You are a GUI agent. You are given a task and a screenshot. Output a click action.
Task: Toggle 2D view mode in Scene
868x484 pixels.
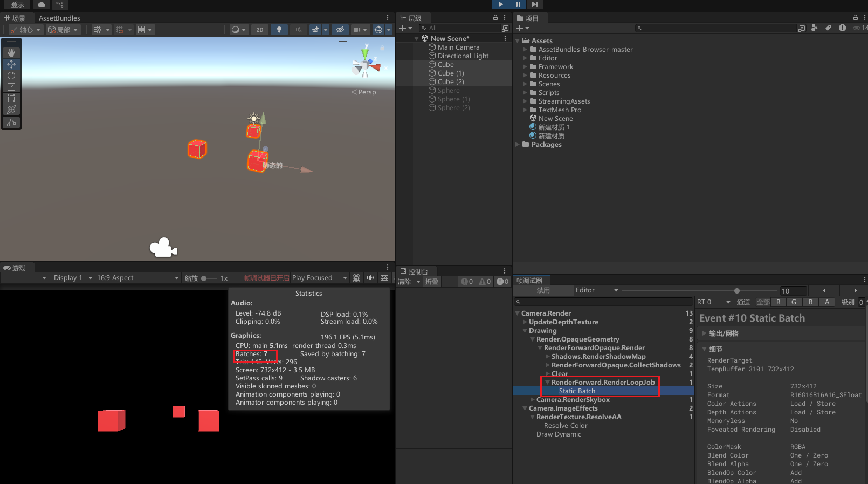[260, 30]
